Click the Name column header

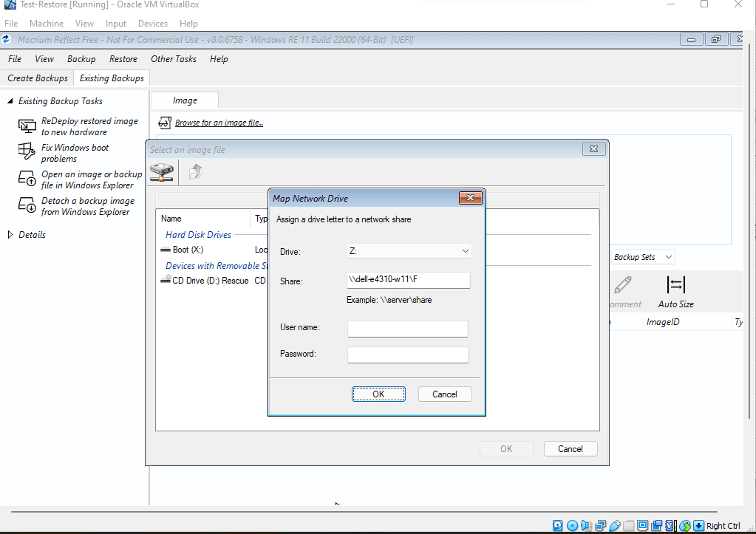click(203, 219)
